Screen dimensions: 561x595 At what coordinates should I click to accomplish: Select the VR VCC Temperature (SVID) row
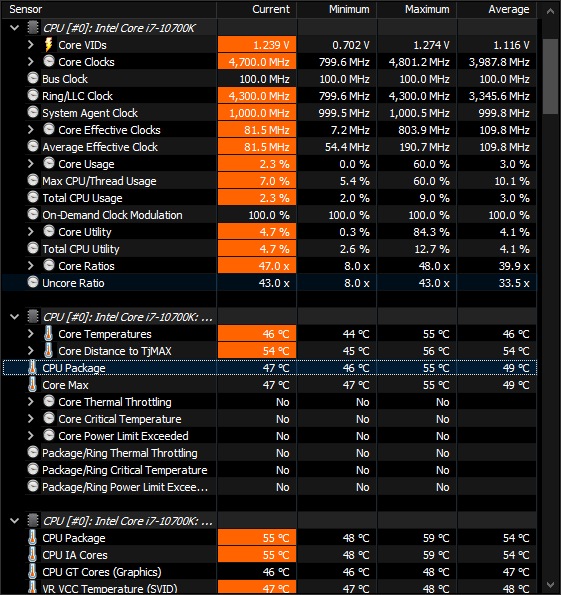pos(269,588)
